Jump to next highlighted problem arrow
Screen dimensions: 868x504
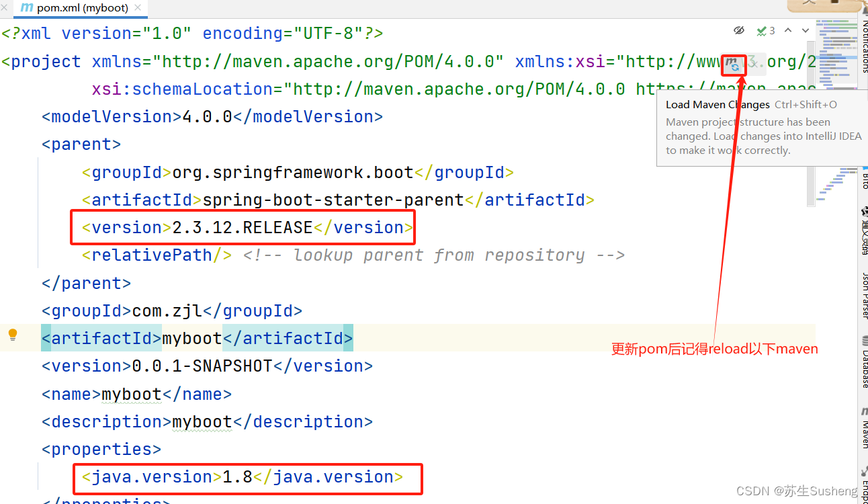tap(806, 30)
